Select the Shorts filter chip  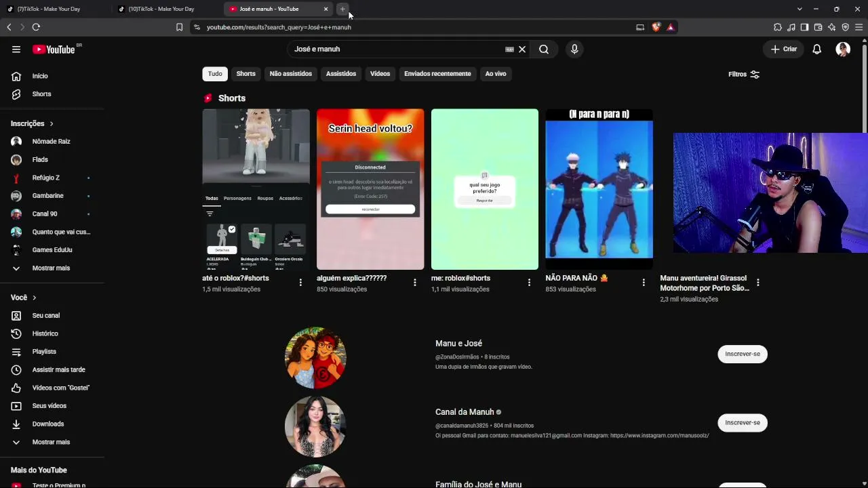pyautogui.click(x=246, y=74)
